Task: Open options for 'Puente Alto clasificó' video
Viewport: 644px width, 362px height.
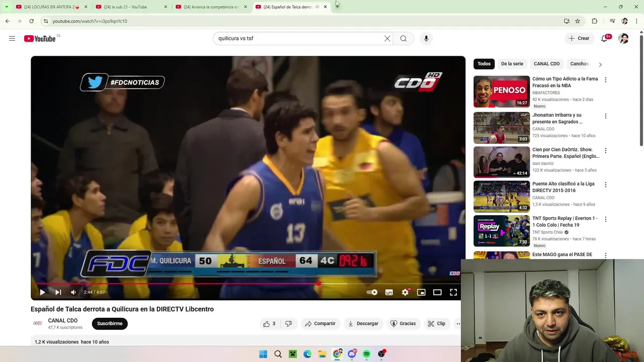Action: point(606,185)
